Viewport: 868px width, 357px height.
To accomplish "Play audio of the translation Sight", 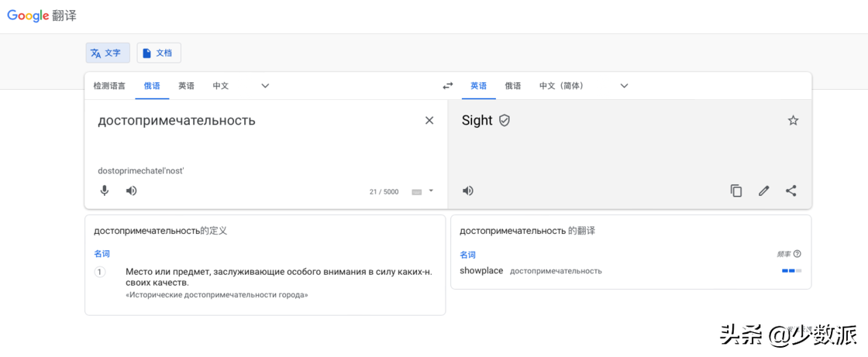I will 468,191.
